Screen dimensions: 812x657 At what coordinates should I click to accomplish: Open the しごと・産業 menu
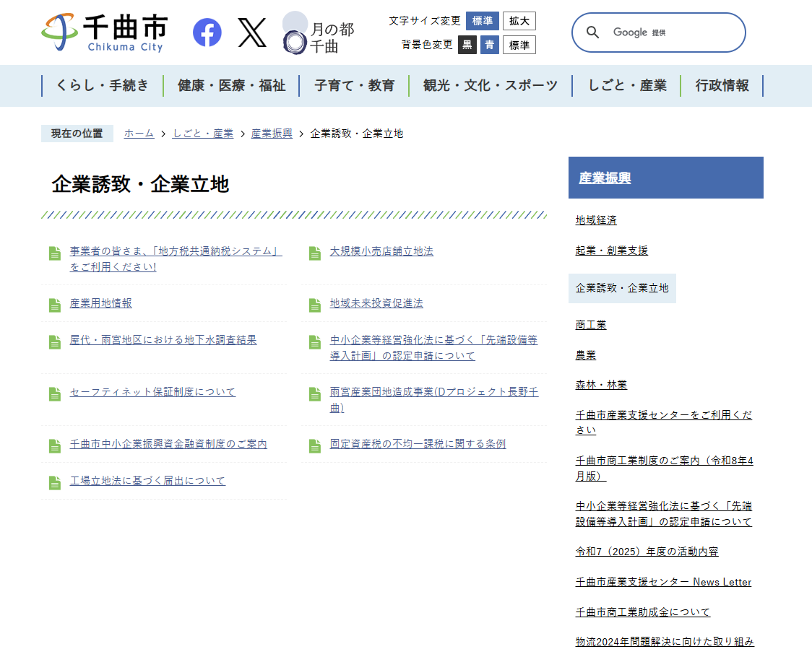pos(626,85)
